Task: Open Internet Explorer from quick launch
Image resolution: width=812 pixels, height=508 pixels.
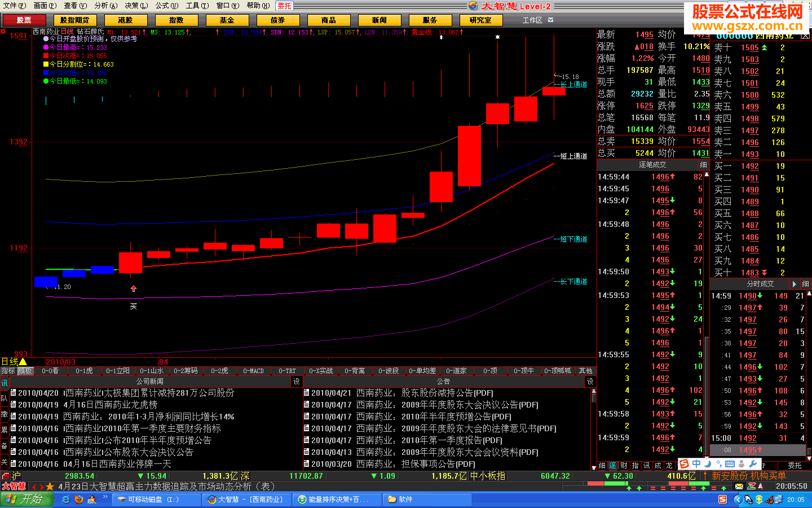Action: tap(66, 500)
